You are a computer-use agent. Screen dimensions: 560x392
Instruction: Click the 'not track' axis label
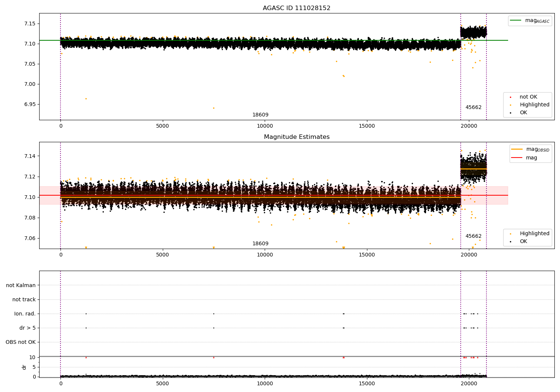(x=24, y=299)
